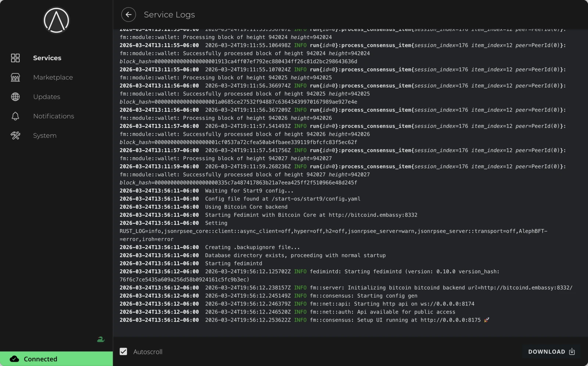Click the Updates globe icon
Screen dimensions: 588x366
(15, 97)
